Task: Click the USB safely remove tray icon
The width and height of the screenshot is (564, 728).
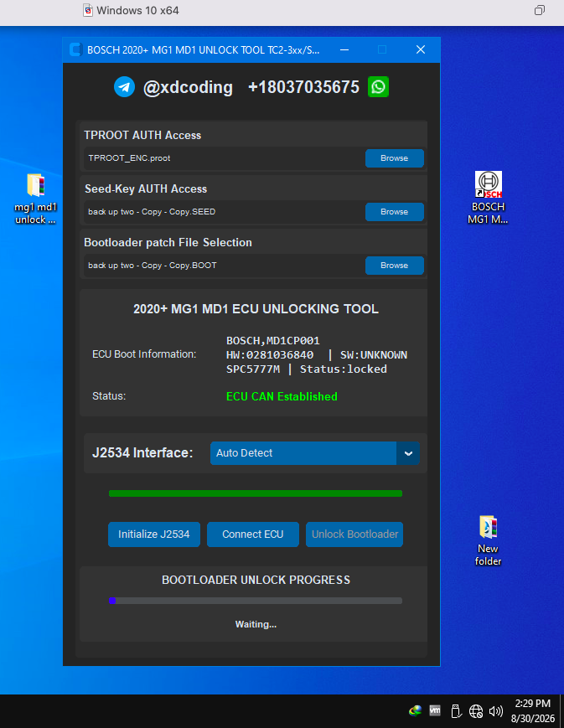Action: pos(455,710)
